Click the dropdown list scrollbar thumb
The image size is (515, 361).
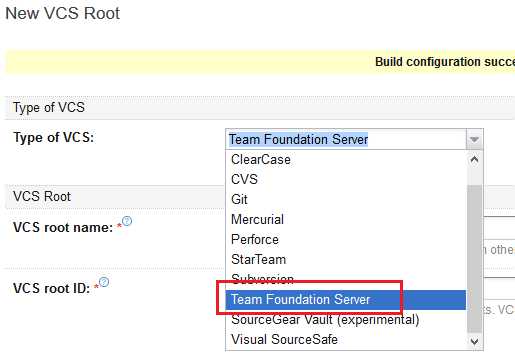474,259
